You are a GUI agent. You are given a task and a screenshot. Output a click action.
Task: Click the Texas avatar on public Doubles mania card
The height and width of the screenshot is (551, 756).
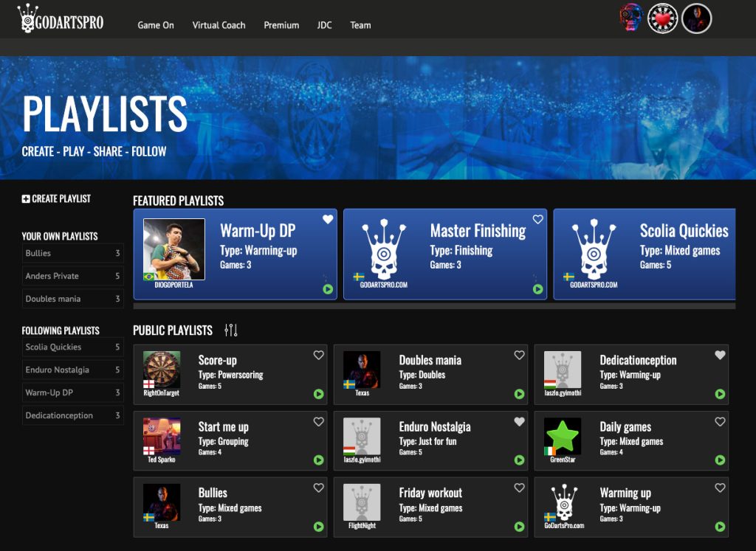click(362, 370)
